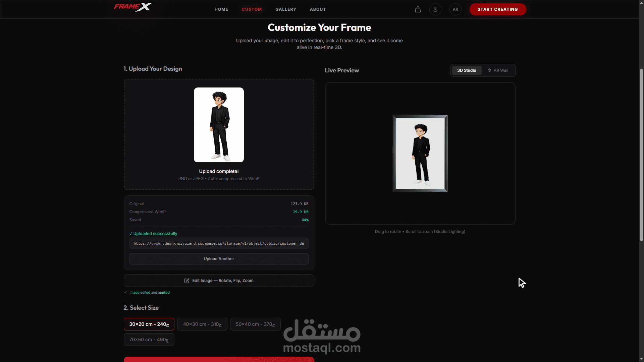Viewport: 644px width, 362px height.
Task: Click the 'Customize Your Frame' heading
Action: [319, 27]
